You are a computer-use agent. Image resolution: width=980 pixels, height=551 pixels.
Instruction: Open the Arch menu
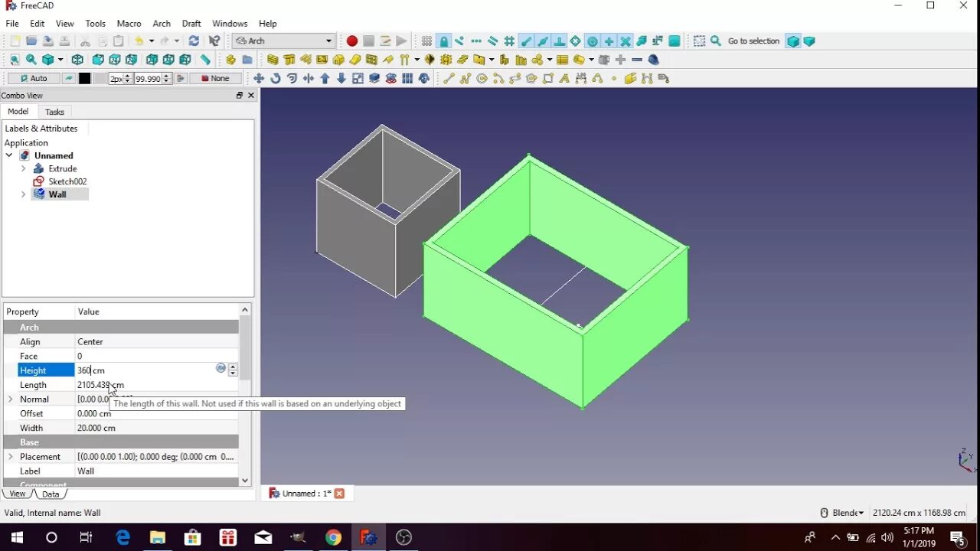162,24
